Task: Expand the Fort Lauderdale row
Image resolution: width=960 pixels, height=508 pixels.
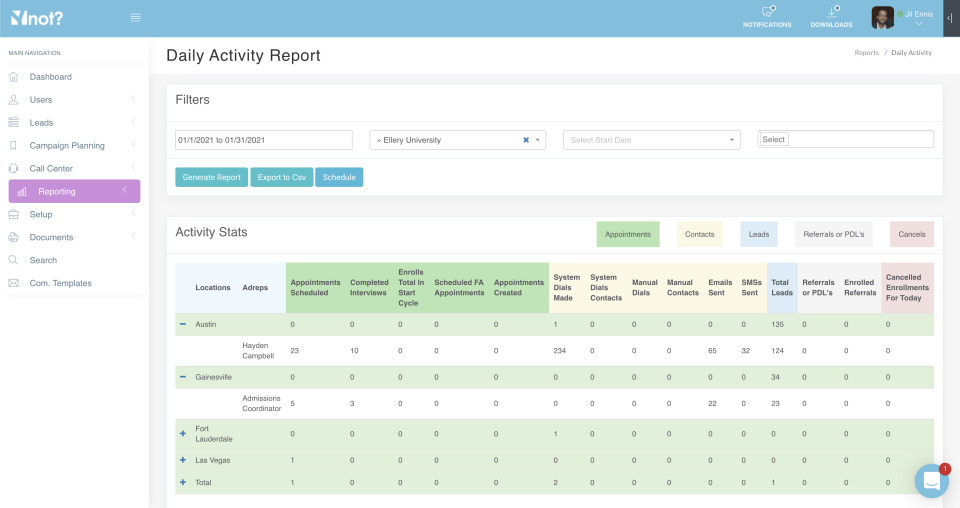Action: pos(183,433)
